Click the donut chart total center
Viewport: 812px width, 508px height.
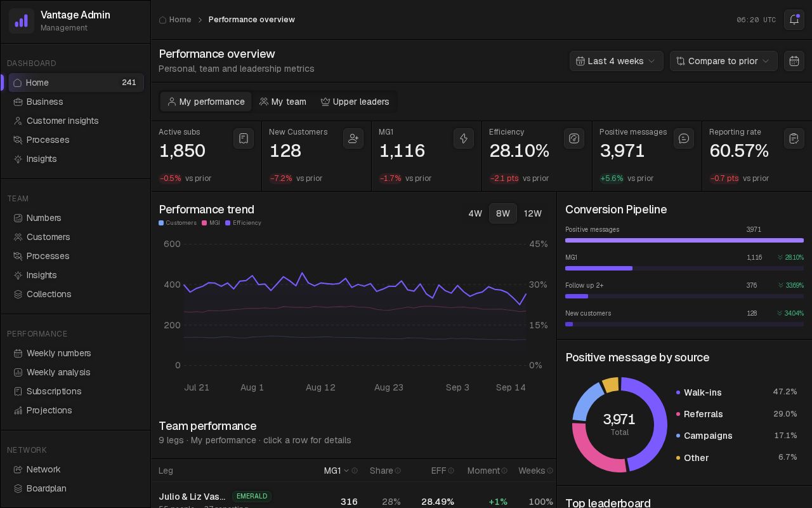point(619,424)
